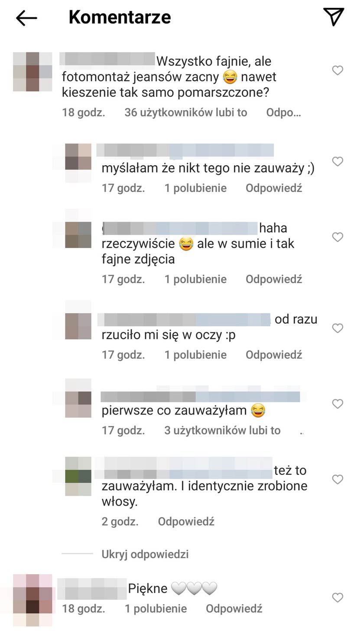This screenshot has height=631, width=364.
Task: Like the 'identycznie zrobione włosy' reply
Action: pos(338,479)
